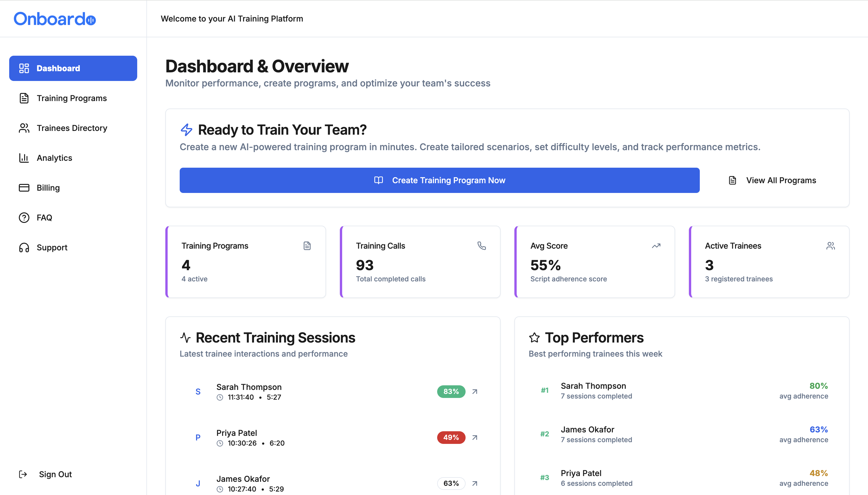Go to Training Programs in sidebar
This screenshot has width=868, height=495.
tap(73, 98)
